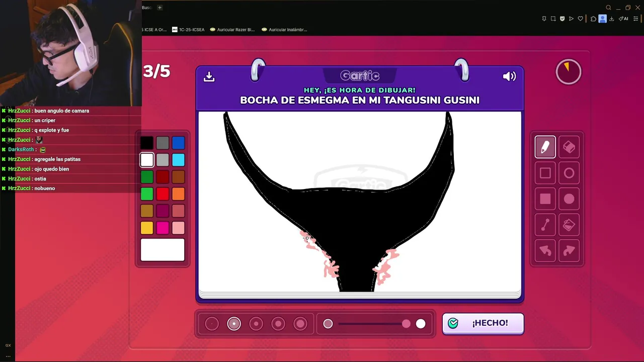Select the filled circle tool
The image size is (644, 362).
pos(569,199)
